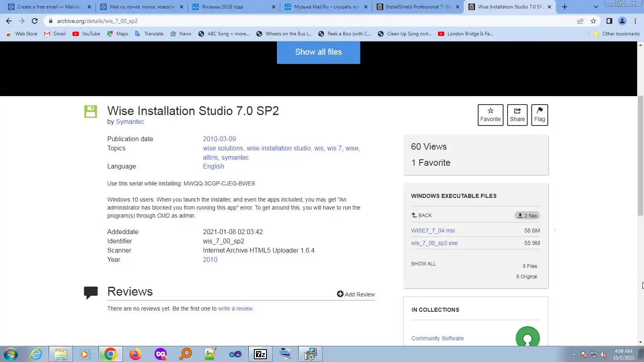The image size is (644, 362).
Task: Open the Clean Up Song bookmark
Action: click(x=405, y=34)
